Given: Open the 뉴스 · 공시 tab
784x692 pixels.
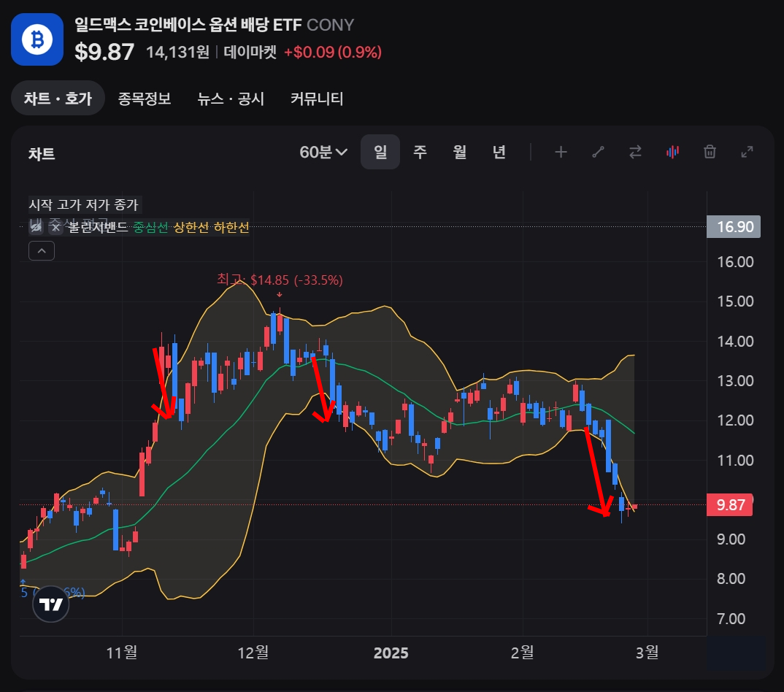Looking at the screenshot, I should [x=231, y=99].
